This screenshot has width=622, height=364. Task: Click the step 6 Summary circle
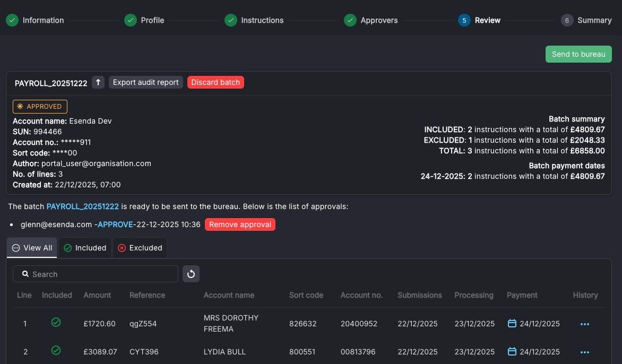567,20
